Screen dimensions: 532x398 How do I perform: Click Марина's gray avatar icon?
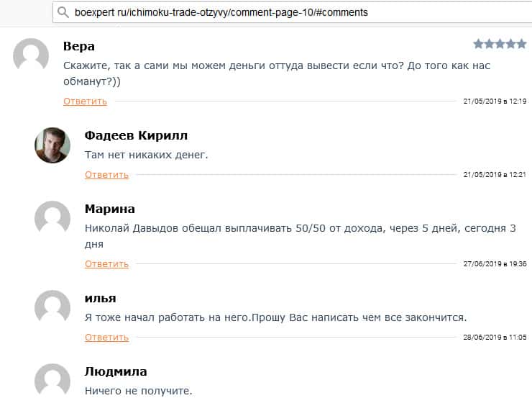[52, 219]
